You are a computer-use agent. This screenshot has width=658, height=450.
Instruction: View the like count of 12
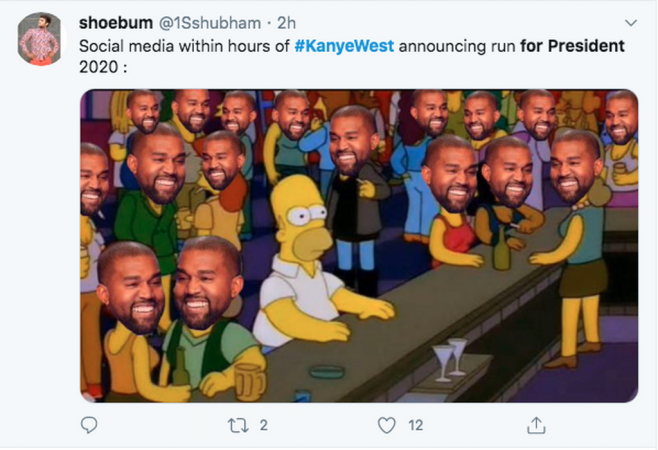(415, 425)
